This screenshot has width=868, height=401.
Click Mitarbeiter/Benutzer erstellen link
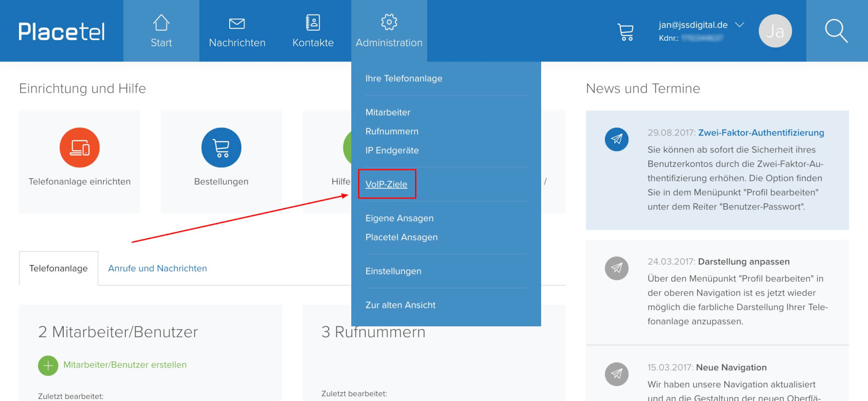click(125, 364)
